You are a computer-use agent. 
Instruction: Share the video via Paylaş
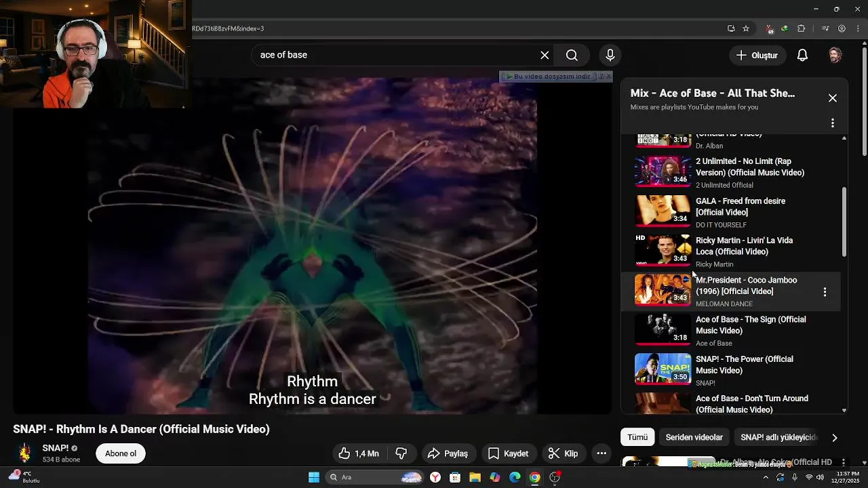click(448, 453)
